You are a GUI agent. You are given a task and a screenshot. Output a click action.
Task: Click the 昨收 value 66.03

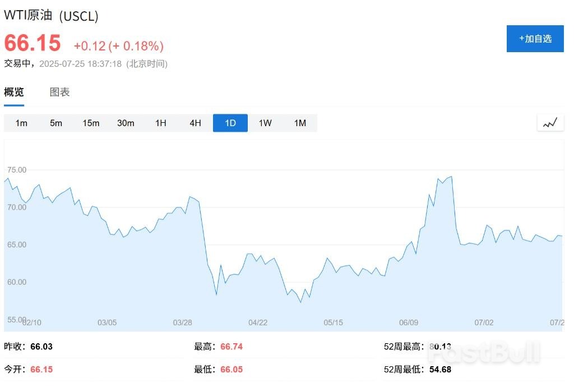click(41, 347)
